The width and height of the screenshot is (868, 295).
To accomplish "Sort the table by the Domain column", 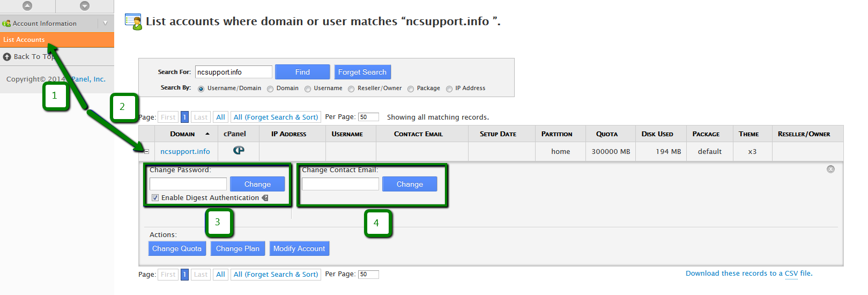I will click(x=182, y=134).
